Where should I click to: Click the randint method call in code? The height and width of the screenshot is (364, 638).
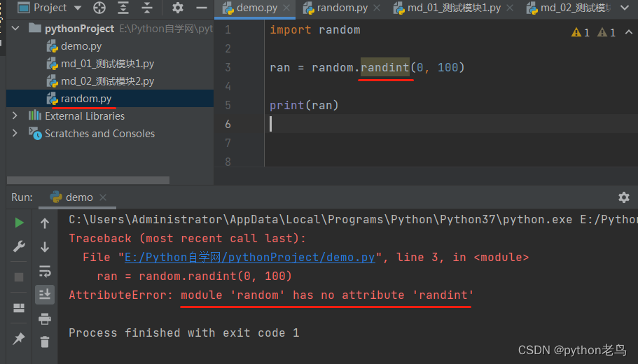(x=385, y=67)
